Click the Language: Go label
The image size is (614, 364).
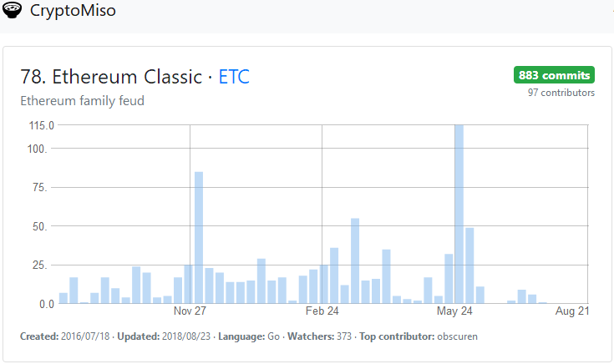pos(250,336)
